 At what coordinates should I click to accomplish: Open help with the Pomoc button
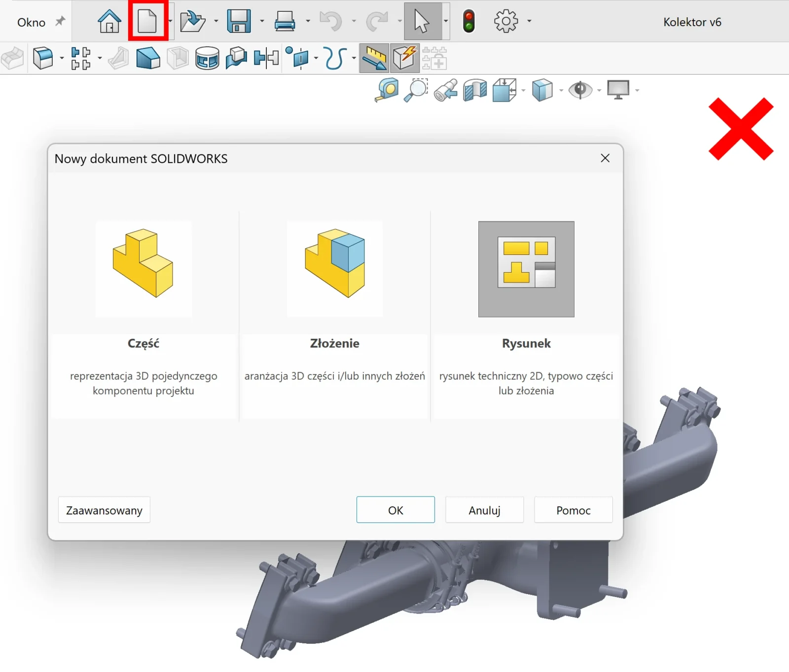coord(574,510)
